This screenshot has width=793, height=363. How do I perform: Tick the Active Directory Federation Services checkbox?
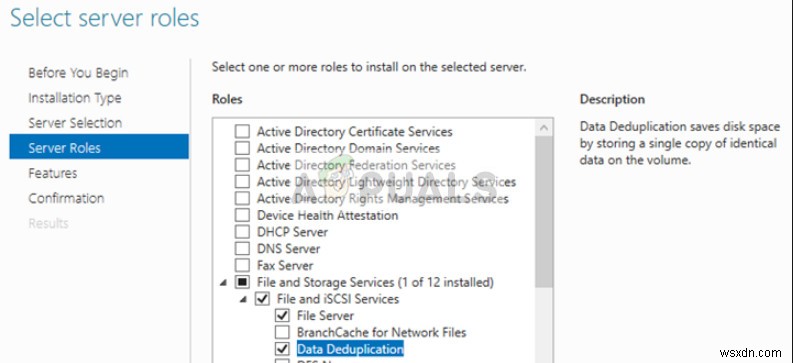point(243,165)
